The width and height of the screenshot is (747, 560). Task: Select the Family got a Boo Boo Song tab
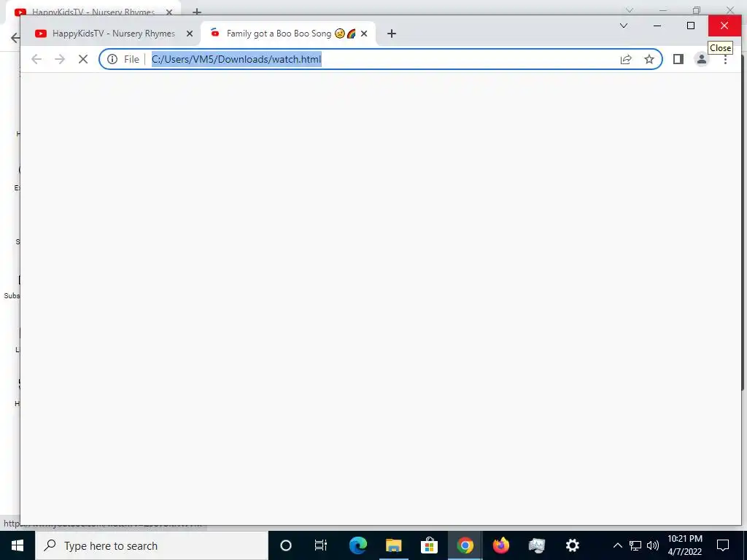point(287,34)
